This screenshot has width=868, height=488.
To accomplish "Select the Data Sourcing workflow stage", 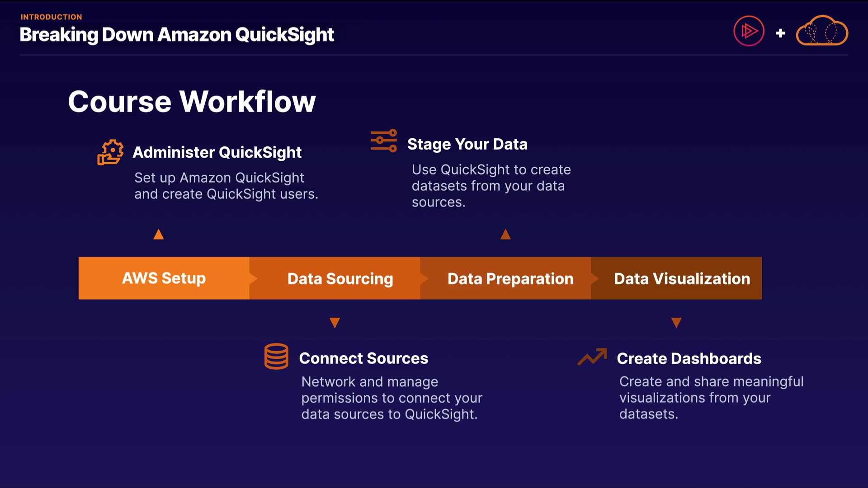I will point(340,279).
